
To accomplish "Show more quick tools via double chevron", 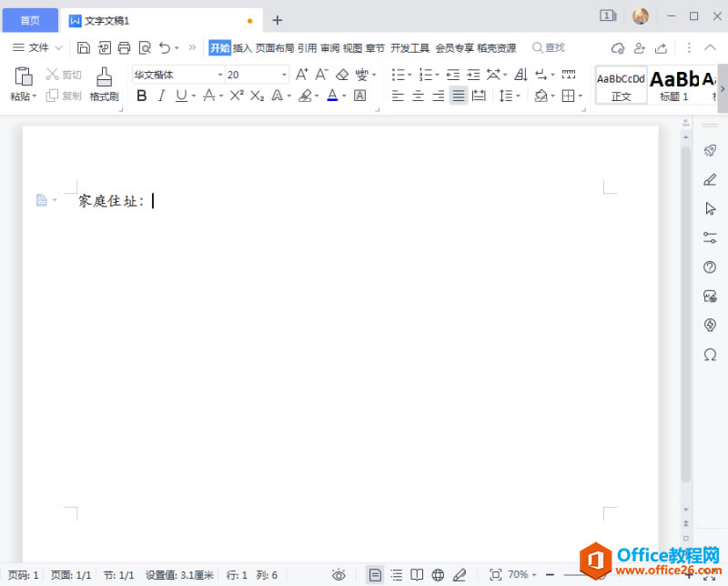I will click(192, 47).
